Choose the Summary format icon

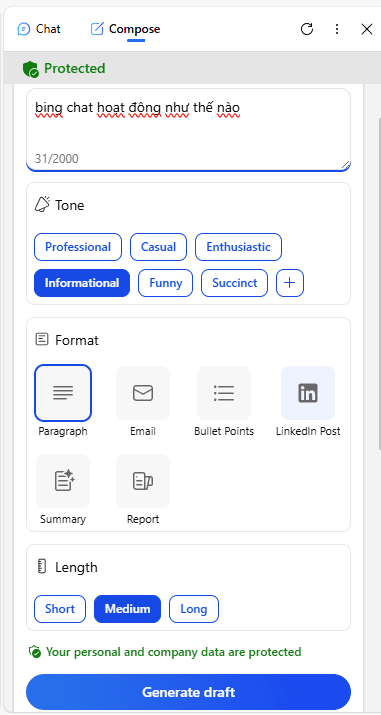(x=63, y=481)
